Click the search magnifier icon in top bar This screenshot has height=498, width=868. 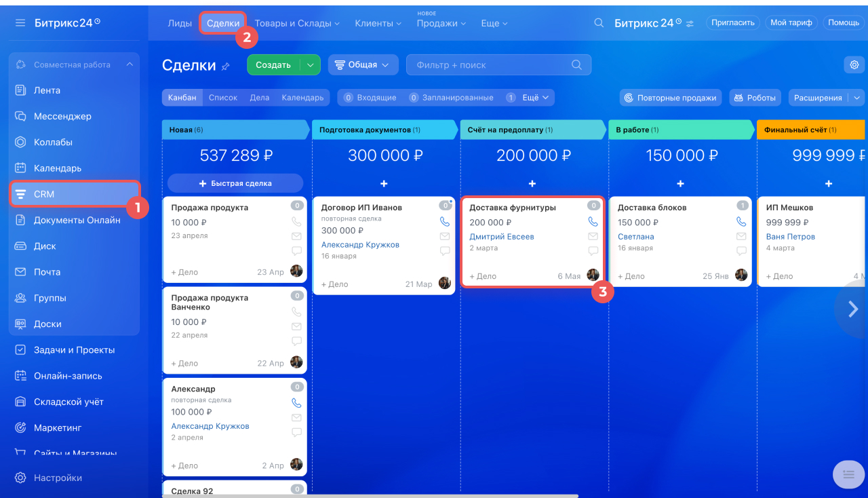click(x=599, y=22)
